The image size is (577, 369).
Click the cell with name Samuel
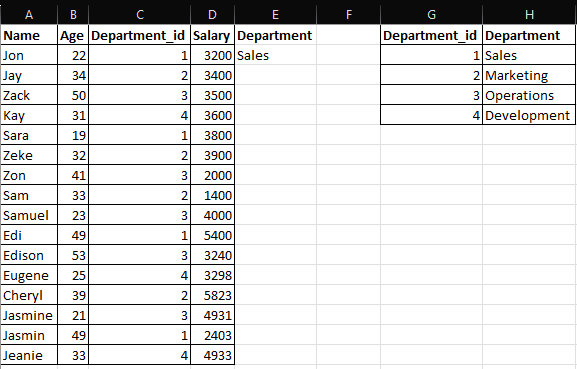tap(29, 215)
